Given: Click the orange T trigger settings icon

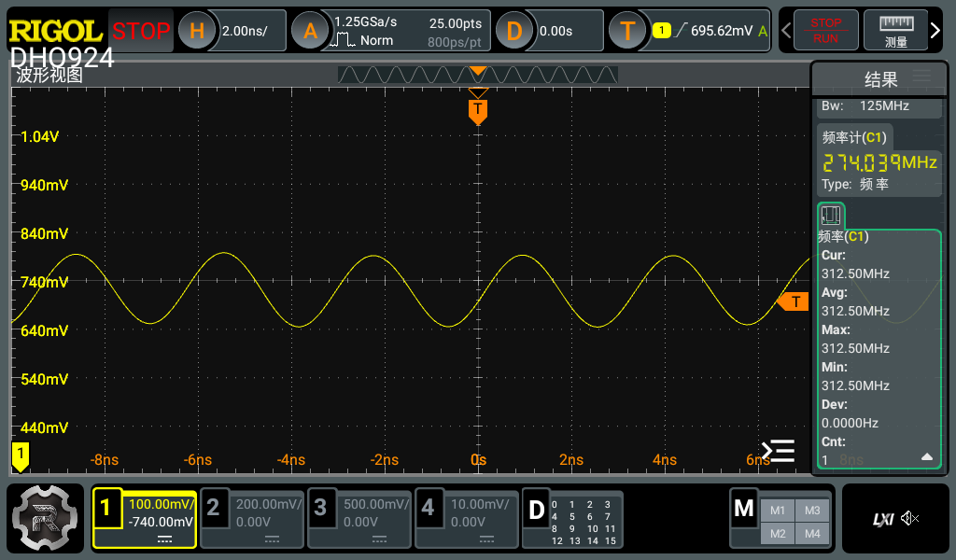Looking at the screenshot, I should pos(627,31).
